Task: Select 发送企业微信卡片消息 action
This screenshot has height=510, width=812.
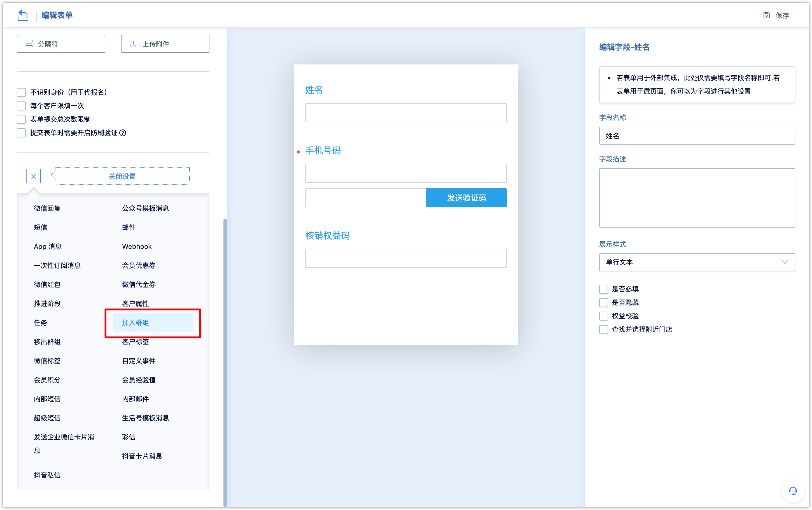Action: pos(64,444)
